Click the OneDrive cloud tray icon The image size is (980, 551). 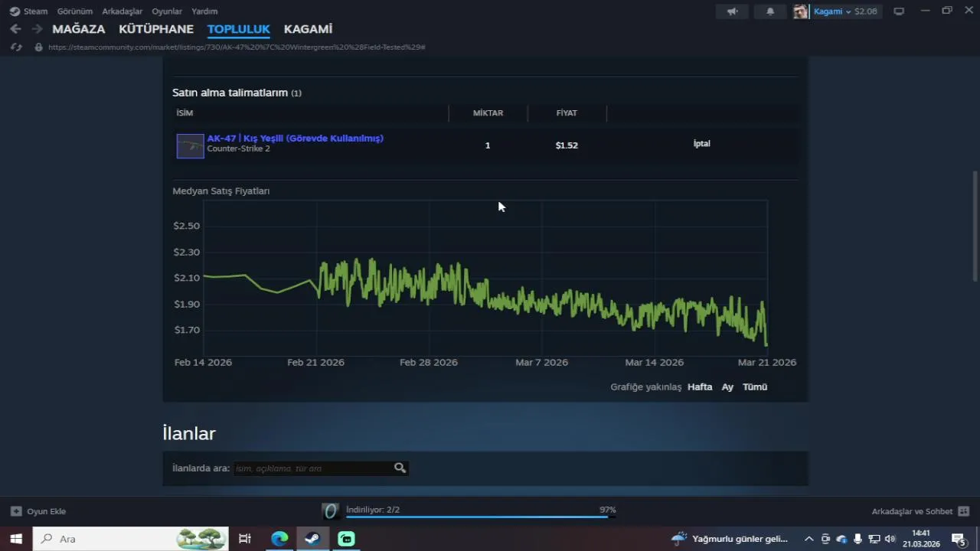(x=841, y=539)
